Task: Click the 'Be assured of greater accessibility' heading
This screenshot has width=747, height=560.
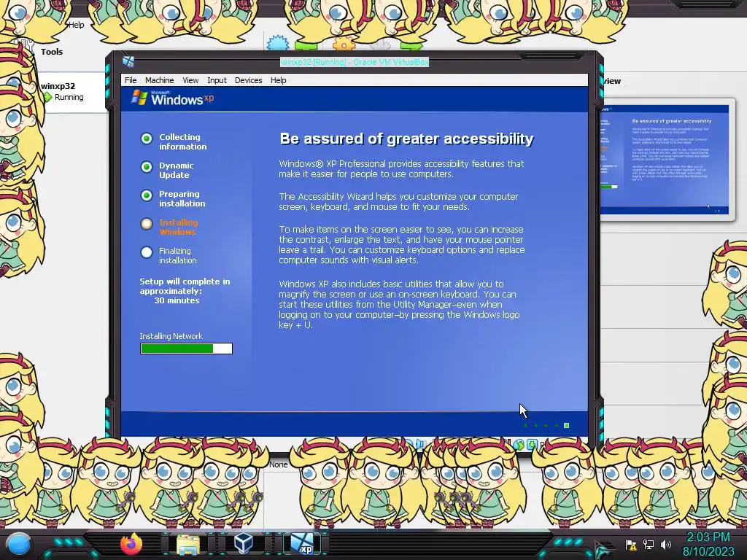Action: point(406,139)
